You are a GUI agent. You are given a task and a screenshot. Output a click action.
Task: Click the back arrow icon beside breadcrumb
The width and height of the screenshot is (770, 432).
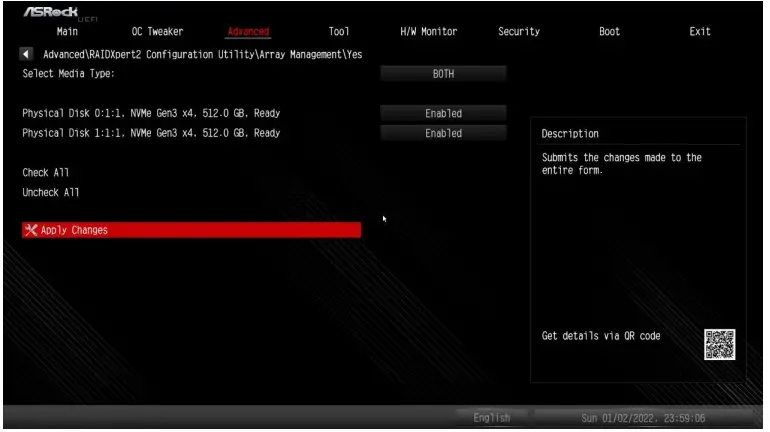pos(26,54)
